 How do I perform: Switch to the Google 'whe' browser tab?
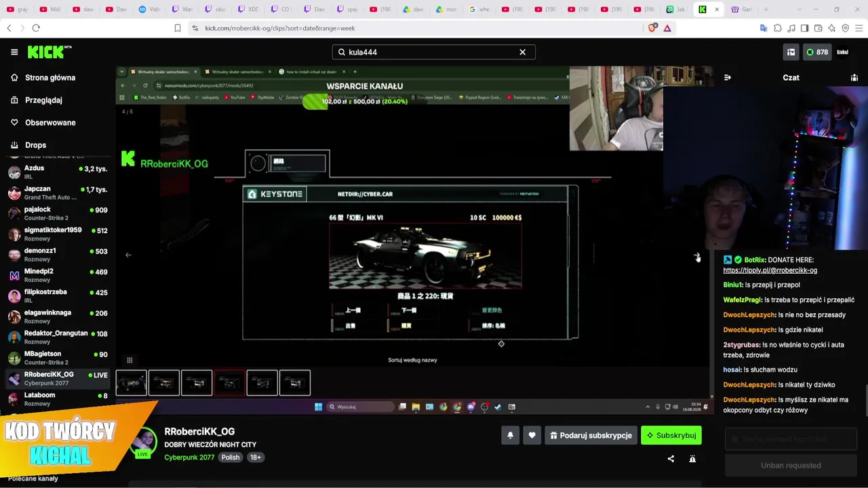[x=481, y=9]
